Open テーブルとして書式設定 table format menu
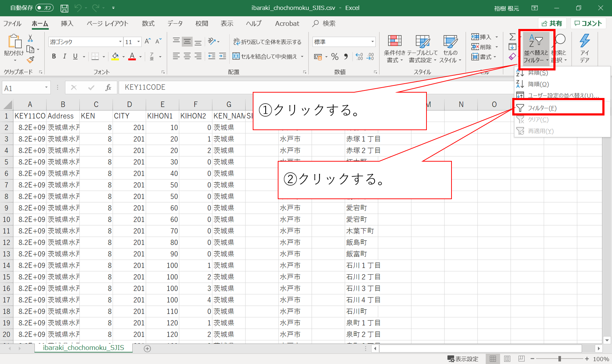The width and height of the screenshot is (612, 364). click(423, 49)
